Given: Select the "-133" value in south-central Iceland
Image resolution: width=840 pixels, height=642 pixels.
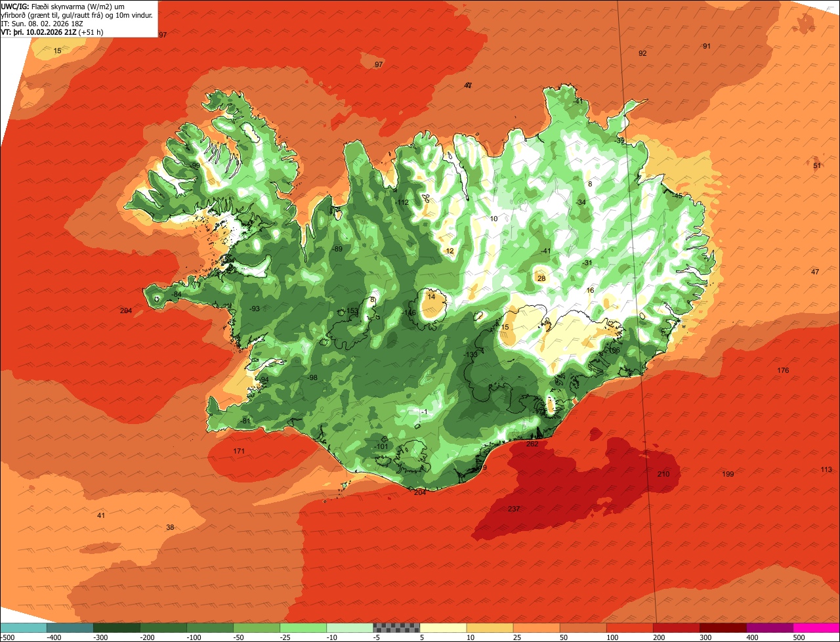Looking at the screenshot, I should tap(470, 354).
